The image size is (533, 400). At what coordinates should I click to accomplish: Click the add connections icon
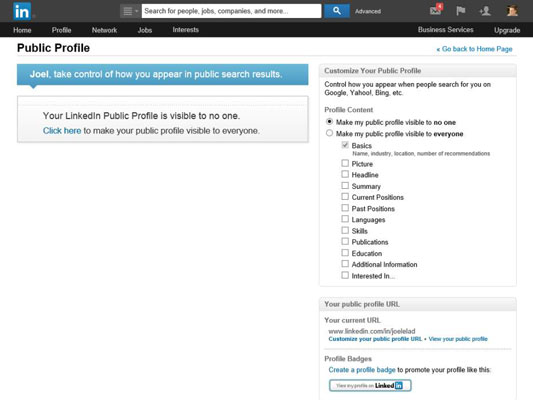[485, 11]
